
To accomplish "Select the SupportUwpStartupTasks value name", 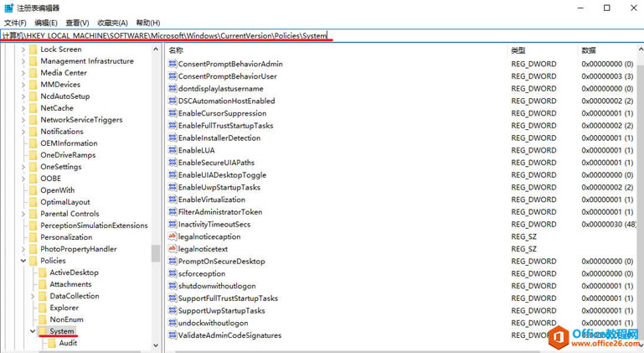I will tap(221, 310).
